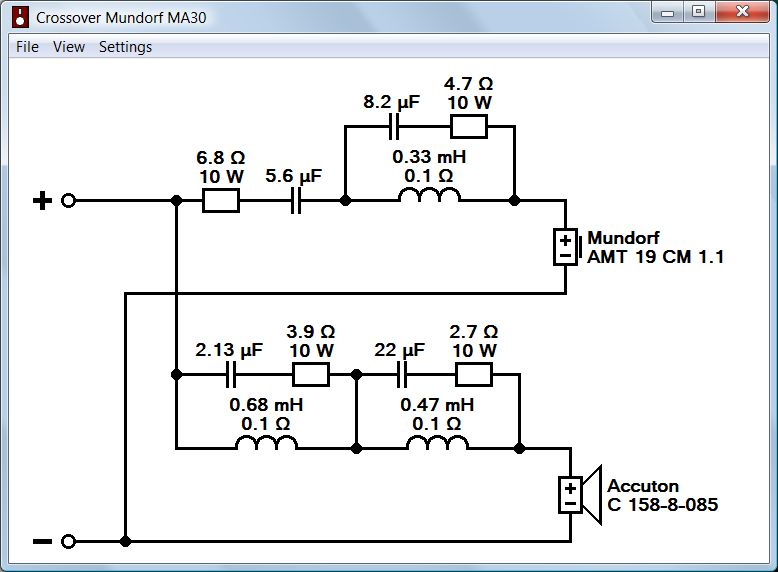
Task: Open the File menu
Action: 27,47
